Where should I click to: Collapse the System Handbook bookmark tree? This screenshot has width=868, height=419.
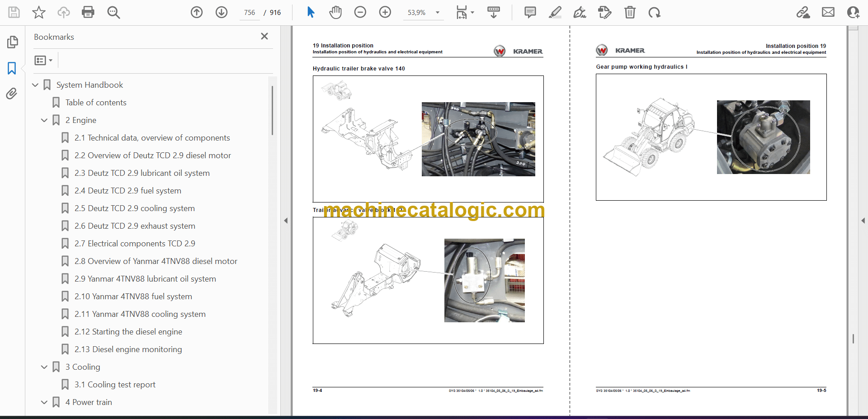(x=35, y=85)
